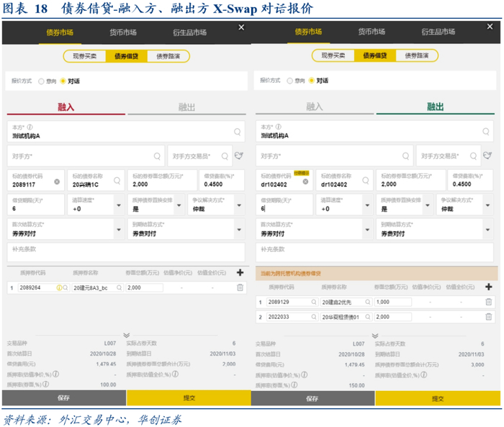The width and height of the screenshot is (504, 427).
Task: Select 意向 quote mode in left panel
Action: pos(42,81)
